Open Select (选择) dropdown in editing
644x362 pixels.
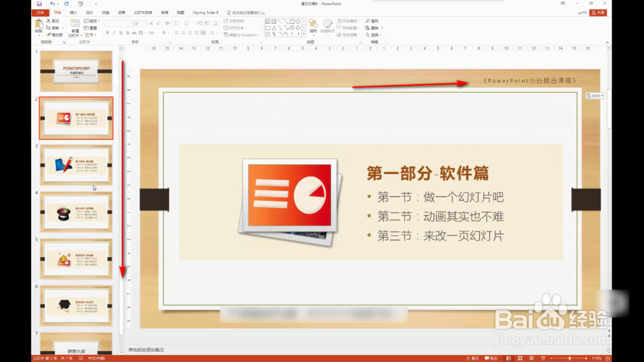[x=374, y=35]
